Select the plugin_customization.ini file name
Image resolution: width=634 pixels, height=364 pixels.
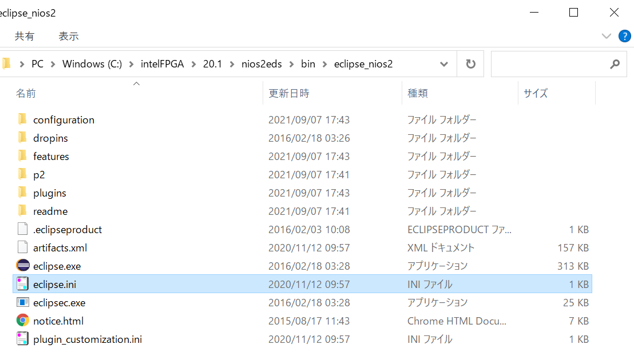click(x=88, y=339)
